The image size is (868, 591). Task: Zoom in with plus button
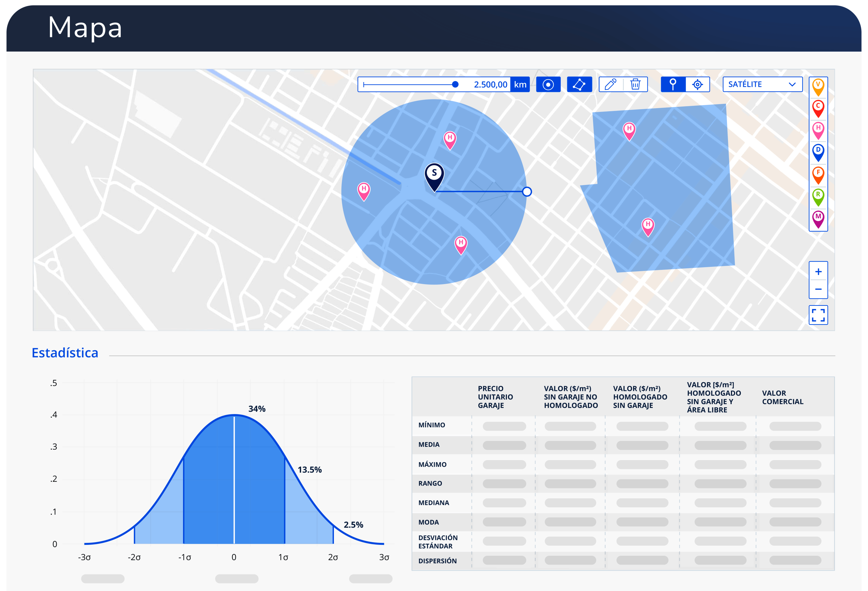coord(818,272)
